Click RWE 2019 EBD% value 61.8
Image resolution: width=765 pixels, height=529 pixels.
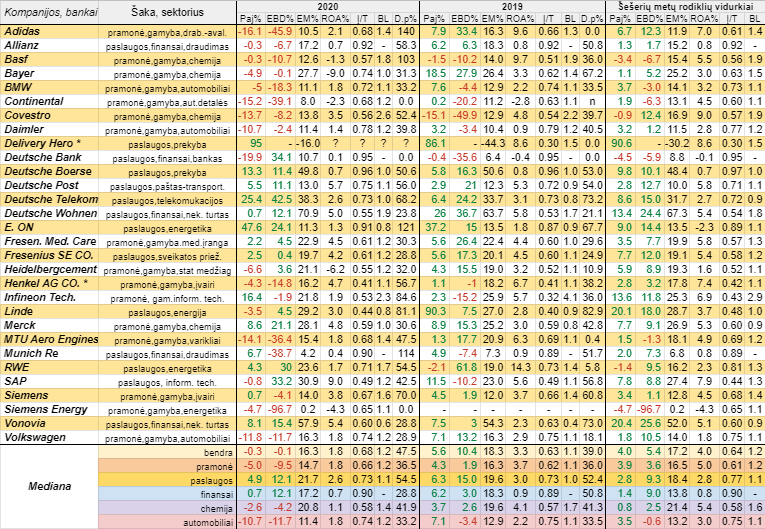[466, 367]
